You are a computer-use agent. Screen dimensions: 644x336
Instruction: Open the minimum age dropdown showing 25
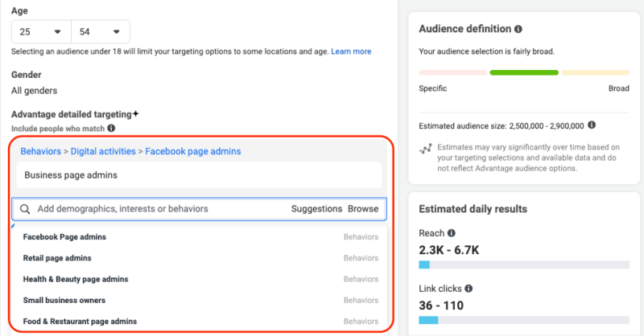coord(41,32)
